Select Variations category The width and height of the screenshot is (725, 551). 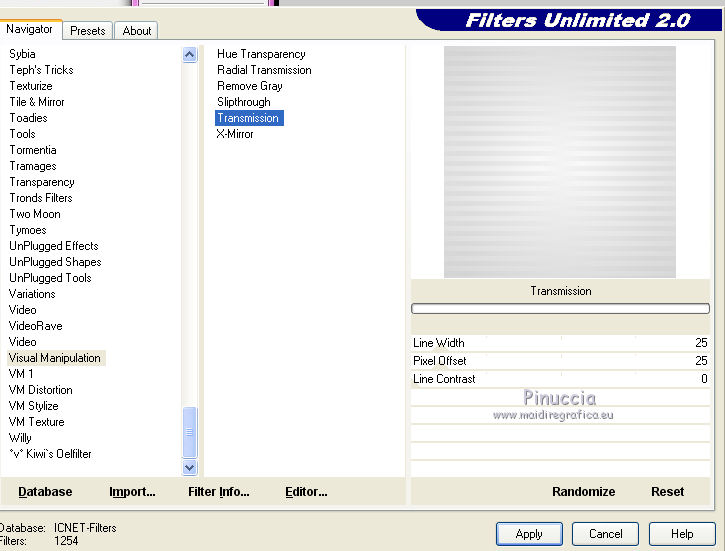32,294
